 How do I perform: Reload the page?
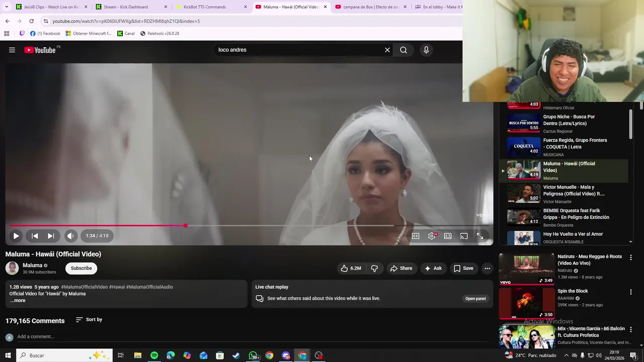[x=31, y=21]
